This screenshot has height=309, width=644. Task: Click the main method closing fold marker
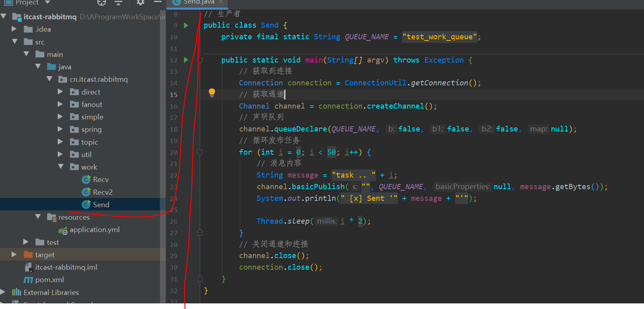(200, 279)
